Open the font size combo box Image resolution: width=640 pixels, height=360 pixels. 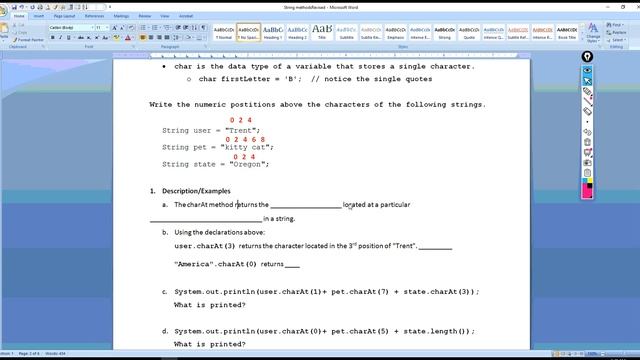pos(102,27)
